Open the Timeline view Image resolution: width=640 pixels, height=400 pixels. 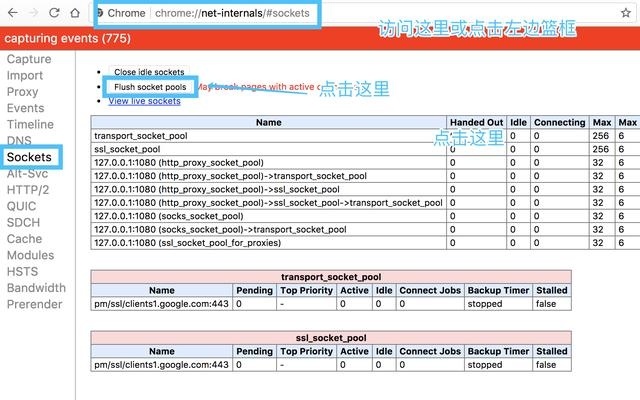tap(30, 124)
